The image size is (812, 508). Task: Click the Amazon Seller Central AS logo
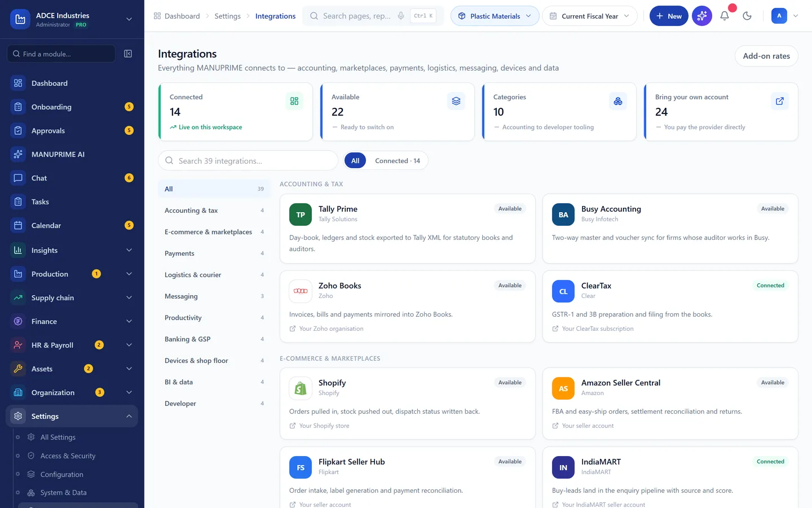563,388
